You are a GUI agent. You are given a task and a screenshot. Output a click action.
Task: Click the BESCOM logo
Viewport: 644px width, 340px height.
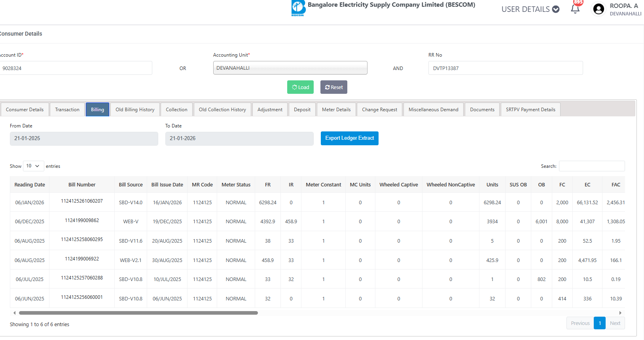point(298,8)
